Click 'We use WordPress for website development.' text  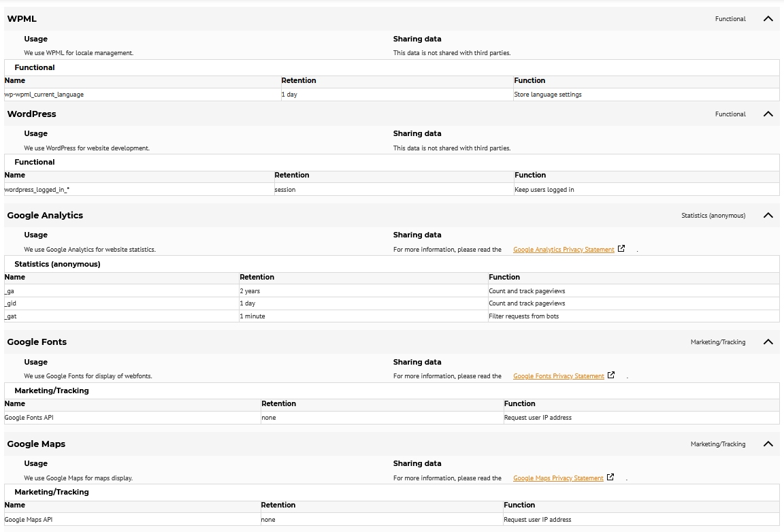[87, 148]
